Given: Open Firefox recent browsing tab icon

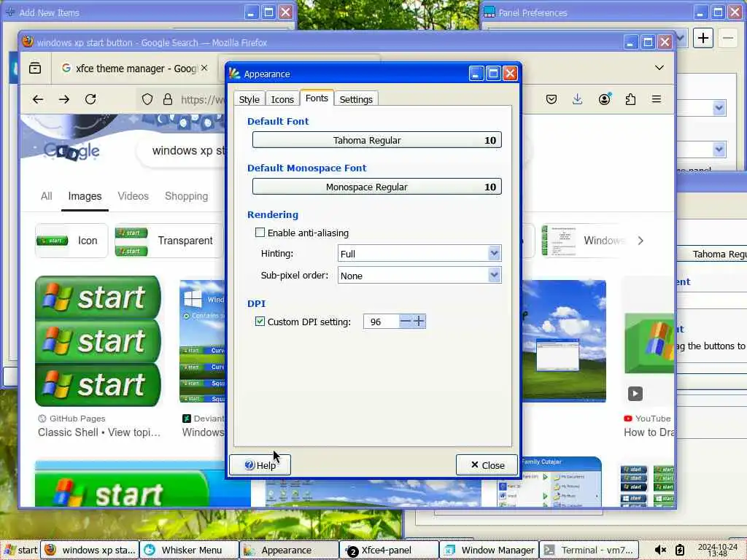Looking at the screenshot, I should click(35, 68).
